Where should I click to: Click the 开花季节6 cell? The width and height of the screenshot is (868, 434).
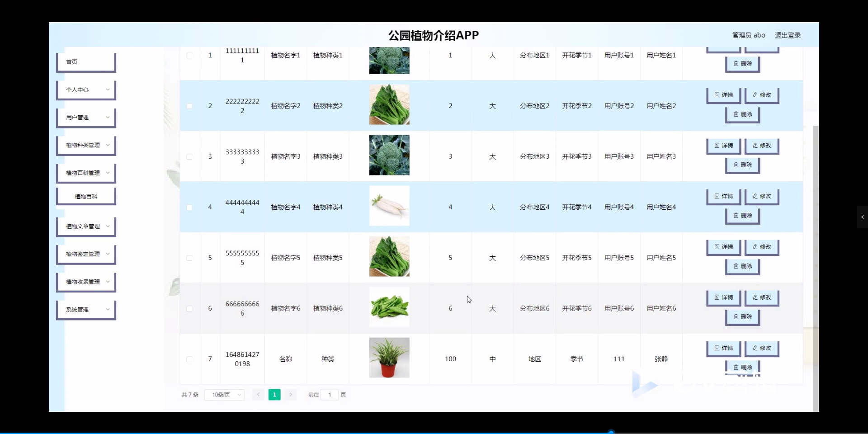pos(577,308)
